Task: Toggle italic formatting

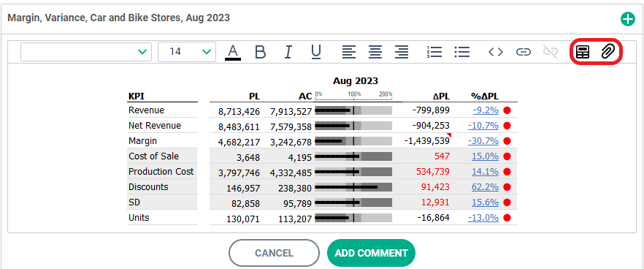Action: pyautogui.click(x=288, y=52)
